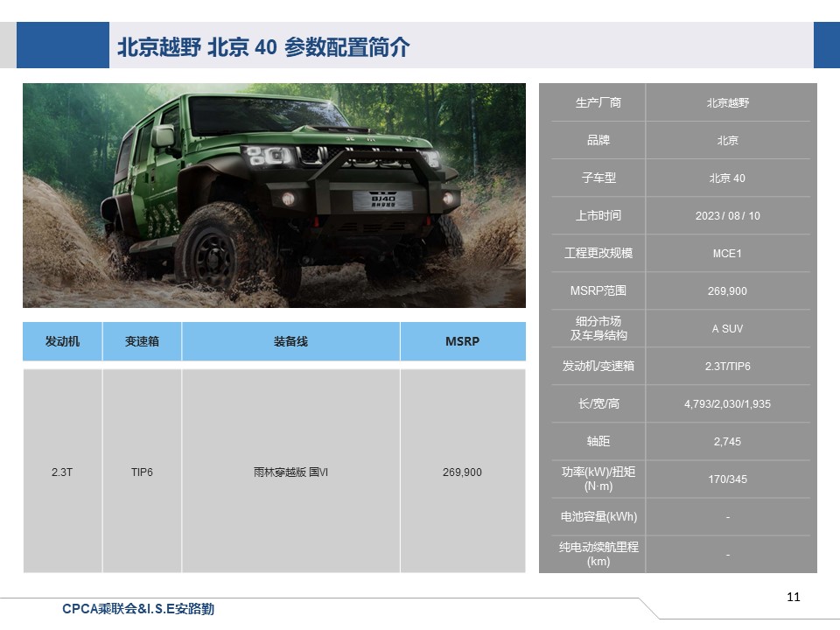This screenshot has width=840, height=630.
Task: Click the 发动机 column header
Action: pos(62,341)
